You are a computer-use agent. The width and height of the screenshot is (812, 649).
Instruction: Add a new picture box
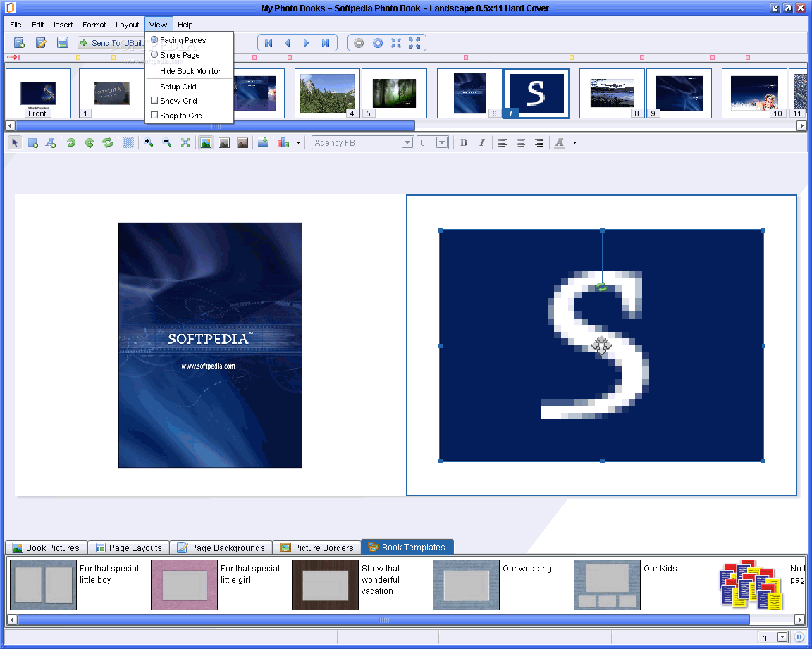(32, 143)
